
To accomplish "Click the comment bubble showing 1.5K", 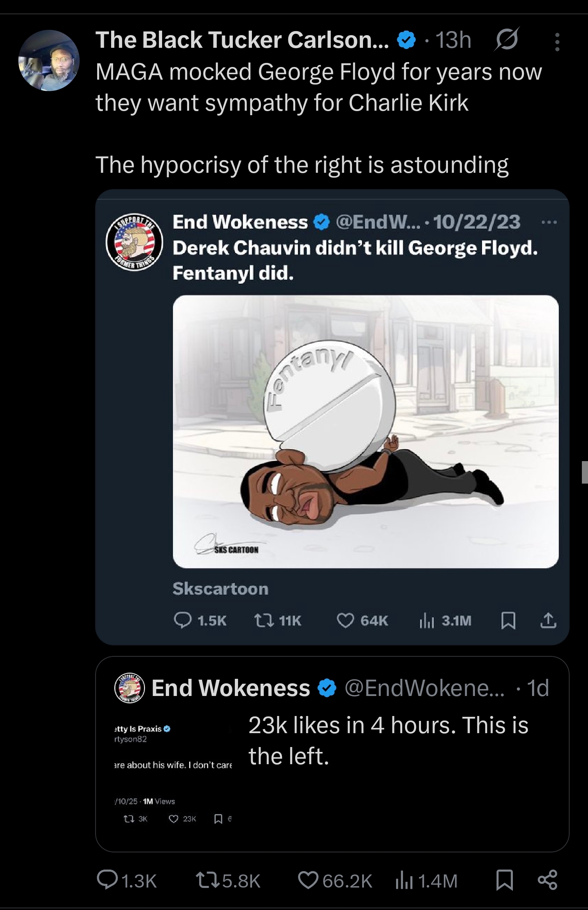I will [182, 621].
